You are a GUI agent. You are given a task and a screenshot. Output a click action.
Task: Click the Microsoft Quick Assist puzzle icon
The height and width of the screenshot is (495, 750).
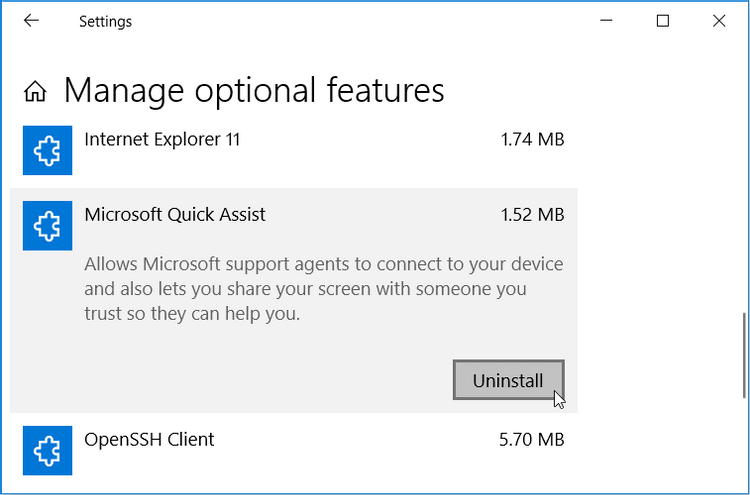(47, 225)
